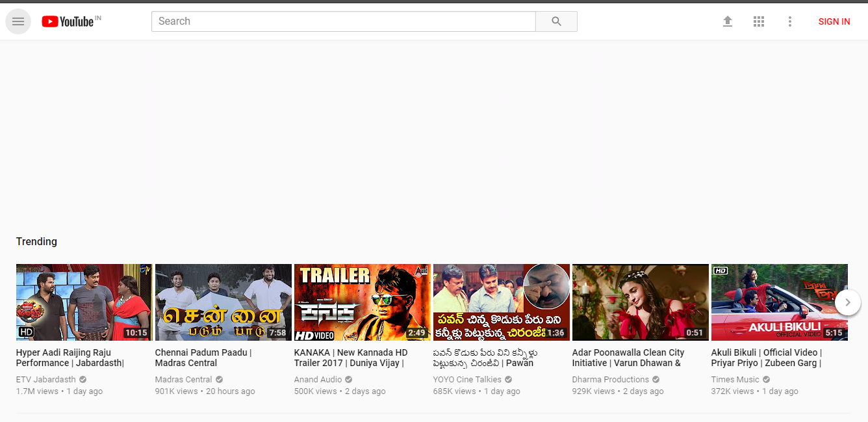Visit the Madras Central channel link
The width and height of the screenshot is (868, 422).
pos(184,380)
